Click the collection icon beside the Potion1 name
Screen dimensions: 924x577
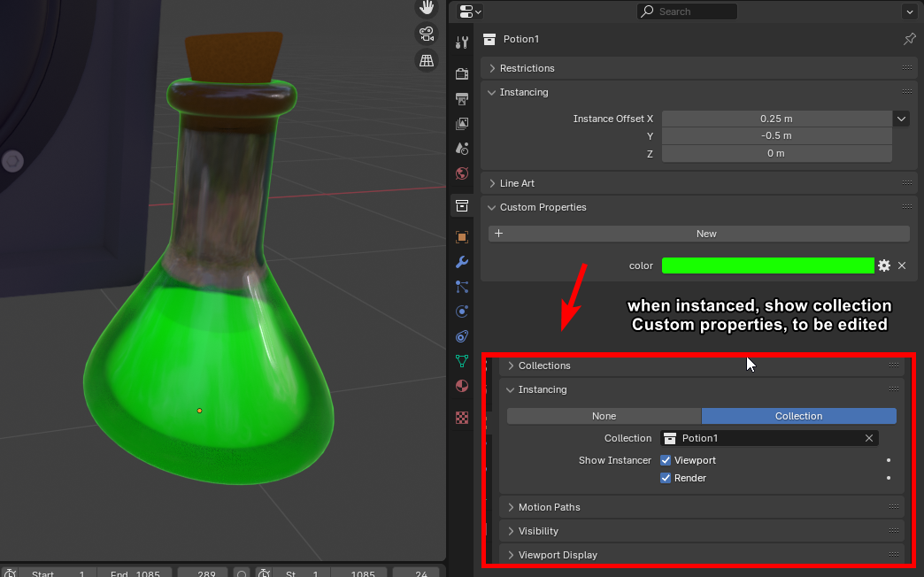click(489, 39)
